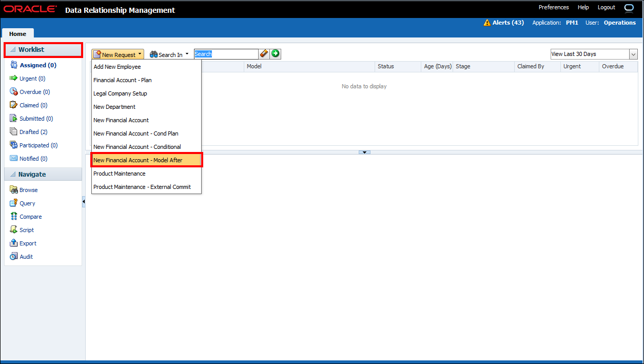This screenshot has height=364, width=644.
Task: Click the Oracle O icon at top right
Action: click(x=629, y=8)
